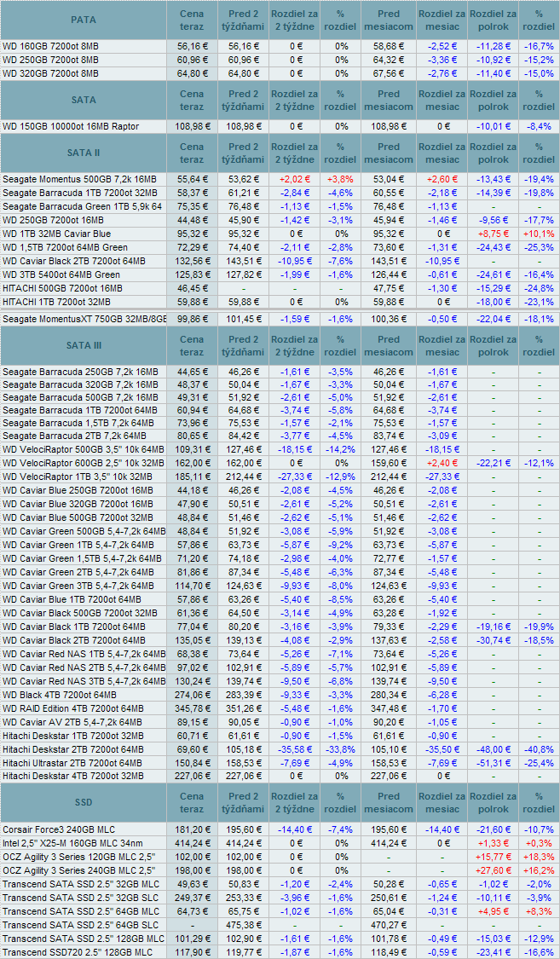Click Seagate Barracuda Green 1TB 5,9k 64 row

point(280,206)
